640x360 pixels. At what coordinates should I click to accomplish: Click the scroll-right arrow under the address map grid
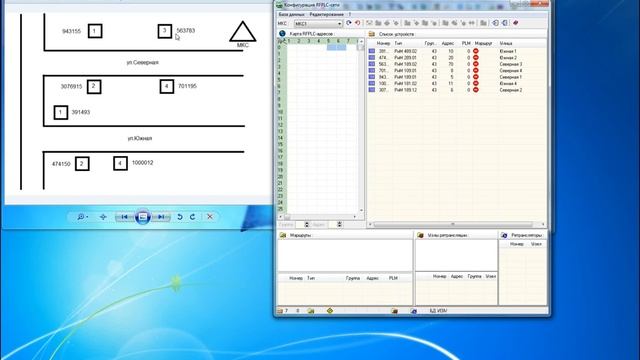[355, 217]
